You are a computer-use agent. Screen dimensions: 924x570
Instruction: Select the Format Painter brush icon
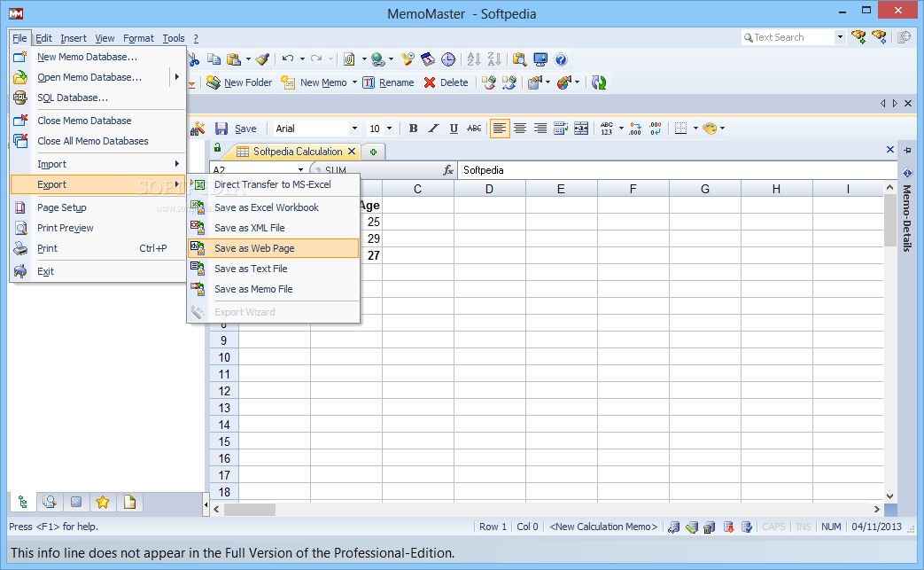pos(263,59)
